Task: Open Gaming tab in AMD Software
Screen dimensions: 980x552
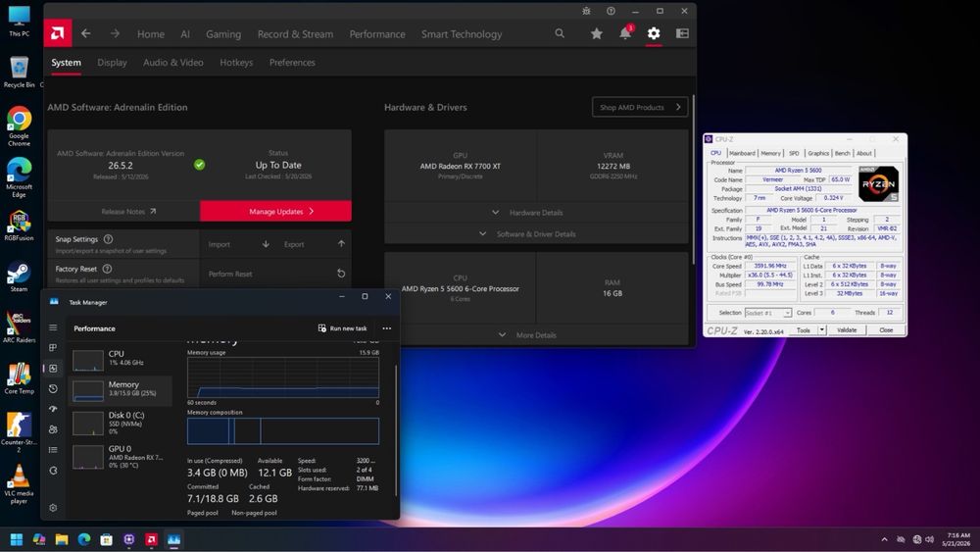Action: [x=223, y=34]
